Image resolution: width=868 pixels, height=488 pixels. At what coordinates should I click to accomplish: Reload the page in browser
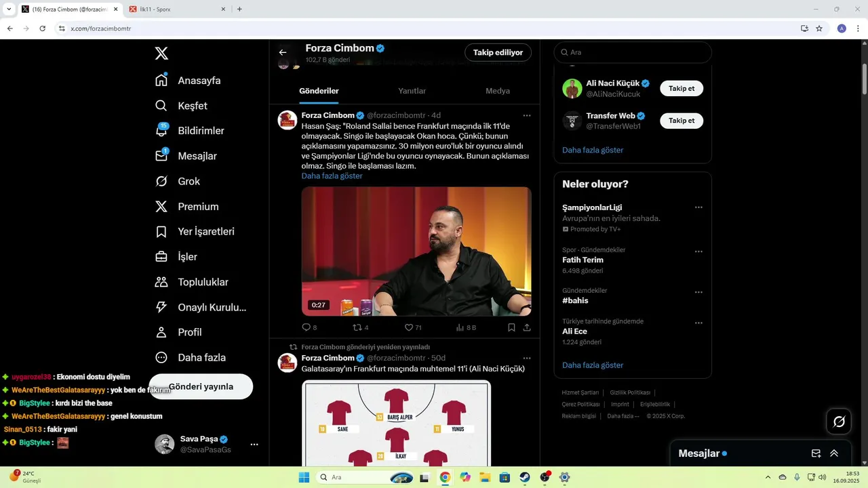point(42,28)
